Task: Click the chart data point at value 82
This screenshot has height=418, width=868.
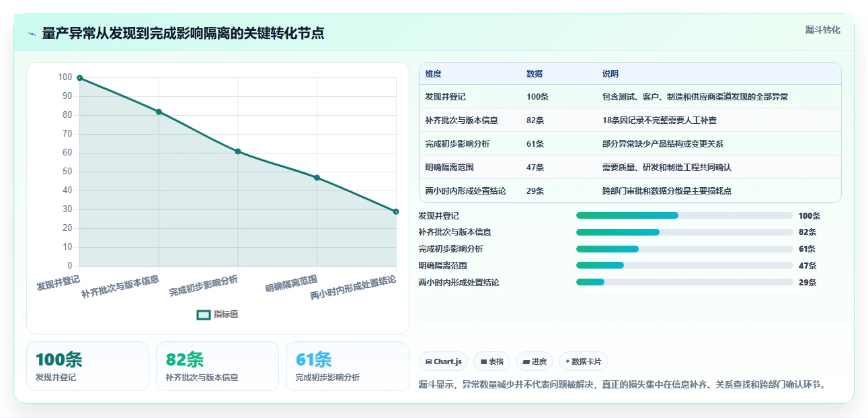Action: (x=159, y=112)
